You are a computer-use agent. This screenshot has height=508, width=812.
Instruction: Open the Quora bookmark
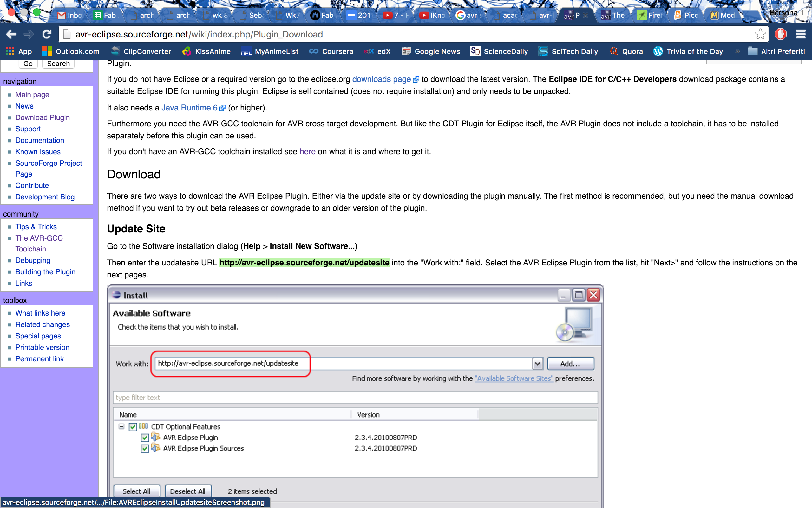626,51
